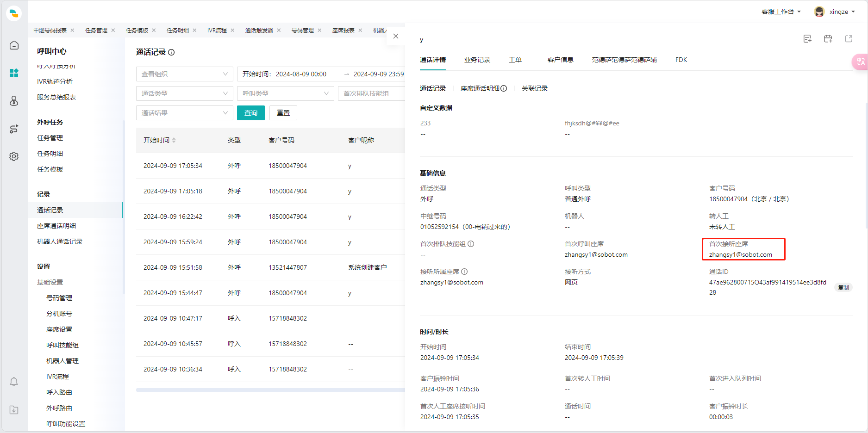Open 号码管理 under 基础设置
This screenshot has width=868, height=433.
[59, 298]
